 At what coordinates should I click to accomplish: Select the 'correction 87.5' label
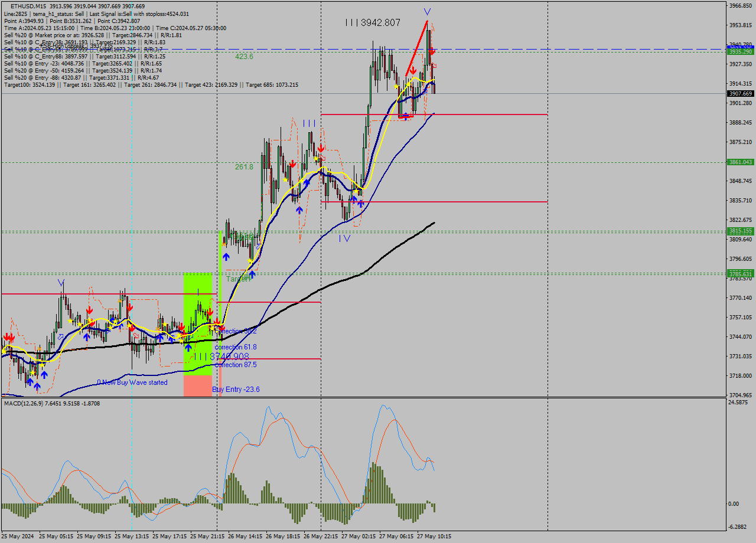point(236,365)
